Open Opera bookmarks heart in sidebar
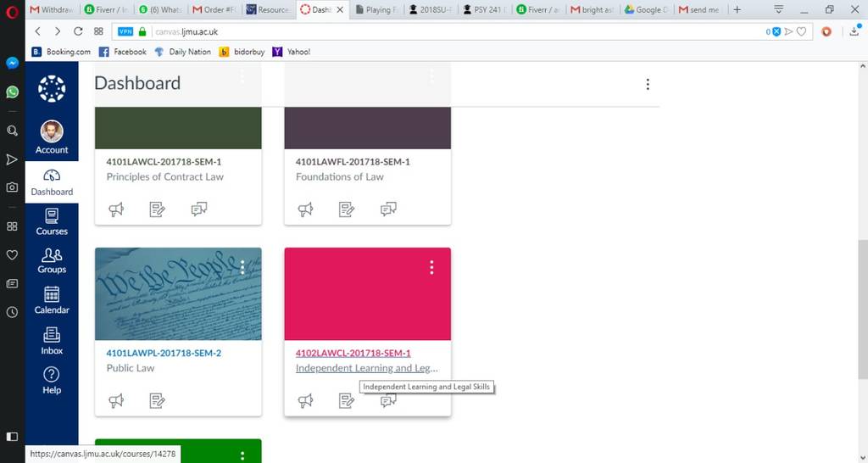Viewport: 868px width, 463px height. [x=12, y=254]
